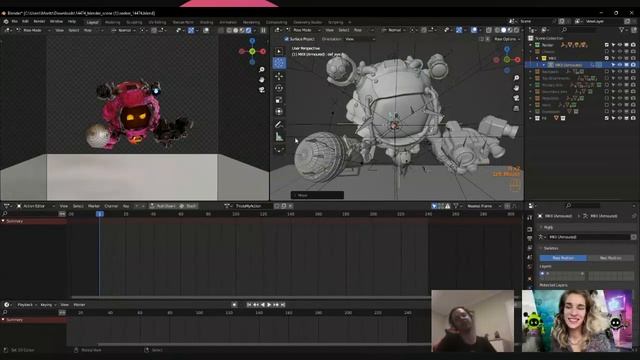This screenshot has width=640, height=360.
Task: Select the Scale tool in right viewport
Action: (x=279, y=100)
